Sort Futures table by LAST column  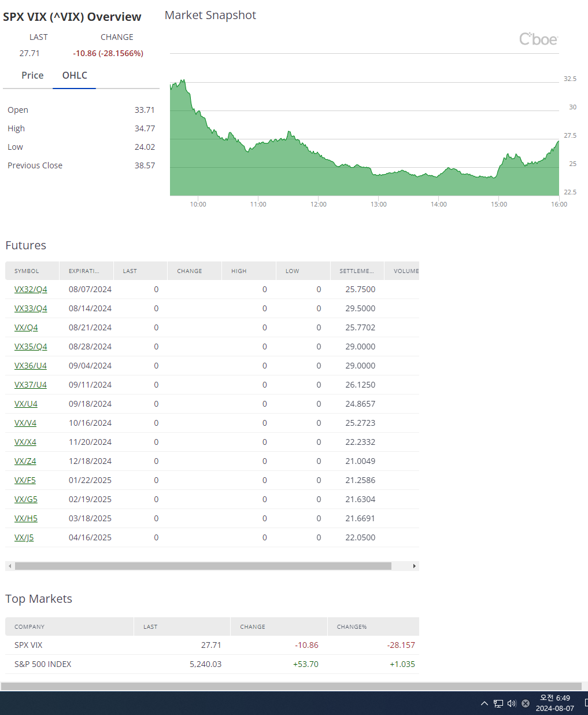pos(140,271)
